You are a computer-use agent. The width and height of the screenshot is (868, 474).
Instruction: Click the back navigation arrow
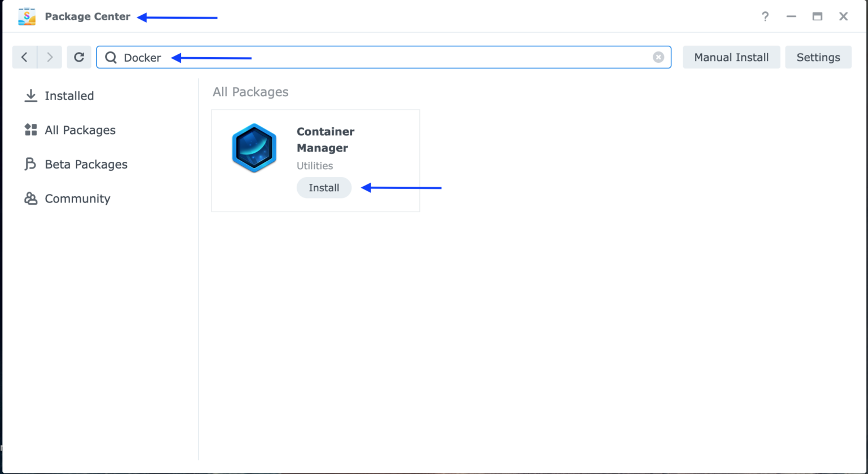point(24,57)
